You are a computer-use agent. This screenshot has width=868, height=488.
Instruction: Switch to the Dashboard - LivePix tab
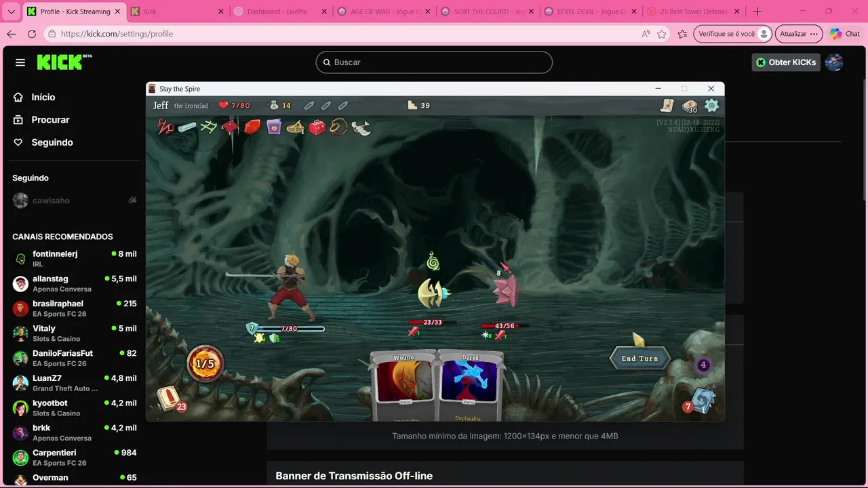pos(279,12)
